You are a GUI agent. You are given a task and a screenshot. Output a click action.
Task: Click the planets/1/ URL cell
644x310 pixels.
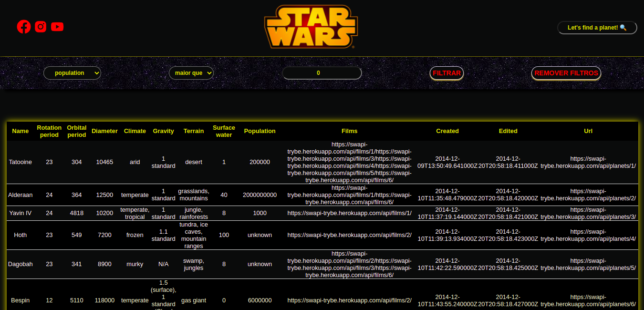click(588, 162)
